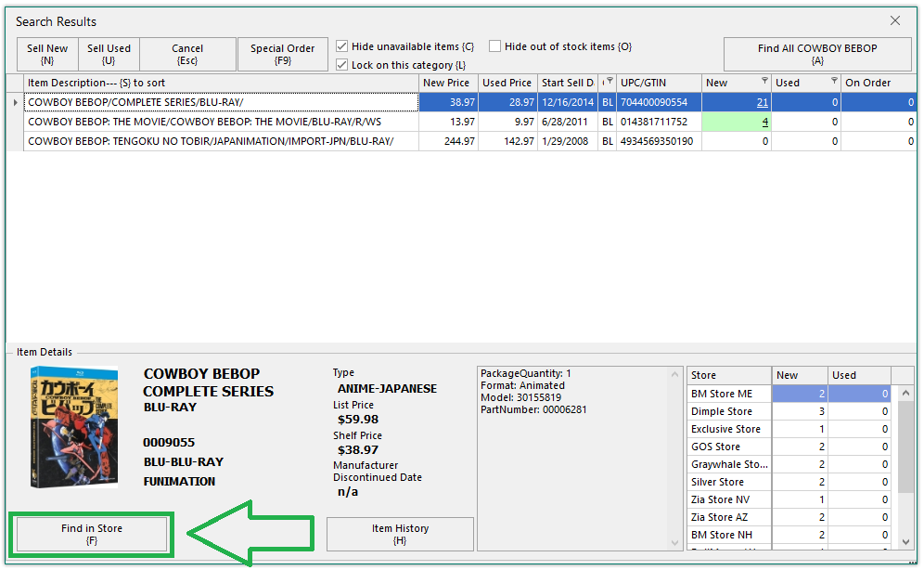Screen dimensions: 924x570
Task: Click the store list vertical scrollbar thumb
Action: [x=905, y=447]
